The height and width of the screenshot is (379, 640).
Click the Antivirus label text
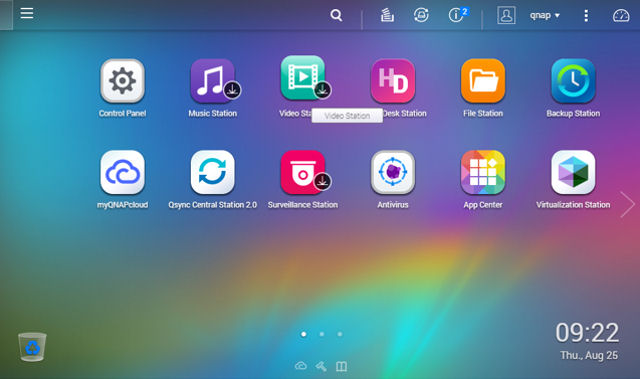(393, 205)
